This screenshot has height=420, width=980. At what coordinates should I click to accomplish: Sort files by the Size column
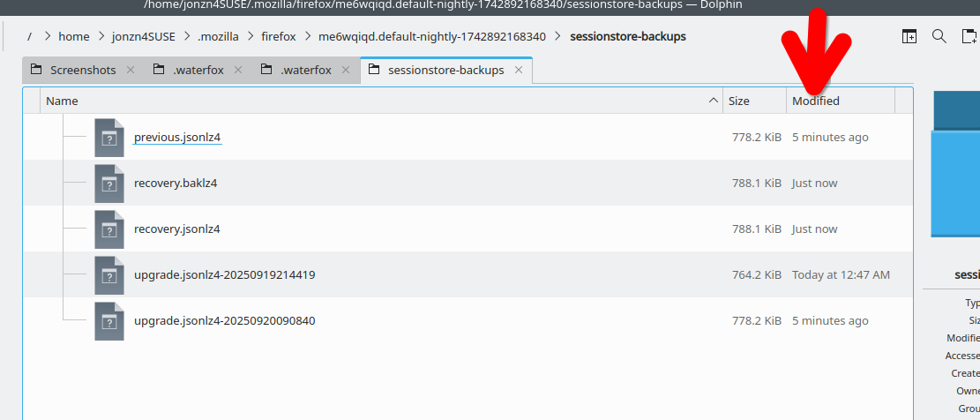(x=739, y=101)
